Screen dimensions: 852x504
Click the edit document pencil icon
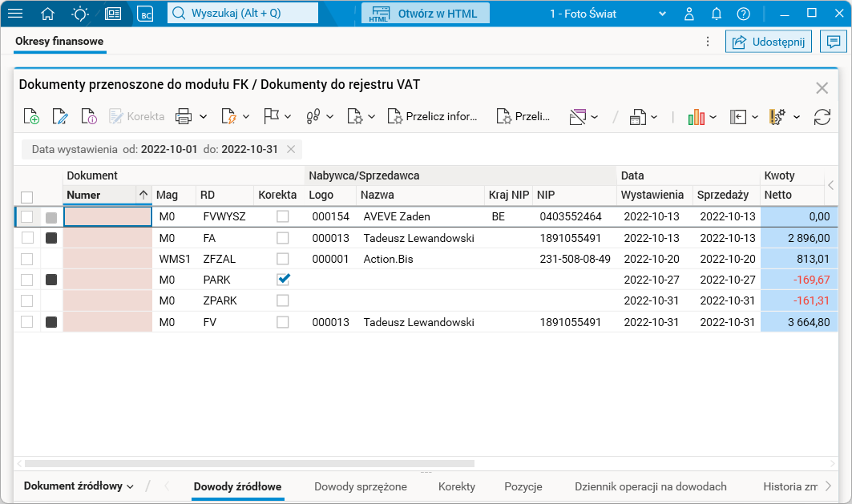tap(60, 117)
